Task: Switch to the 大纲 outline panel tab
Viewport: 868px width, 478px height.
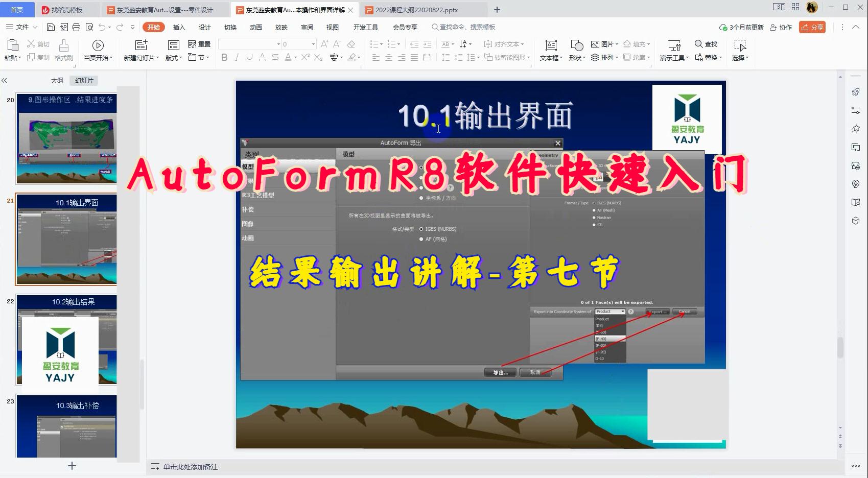Action: pyautogui.click(x=56, y=80)
